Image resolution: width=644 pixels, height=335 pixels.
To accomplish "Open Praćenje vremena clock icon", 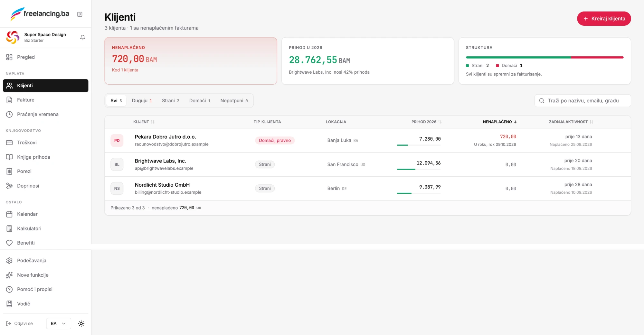I will point(9,114).
